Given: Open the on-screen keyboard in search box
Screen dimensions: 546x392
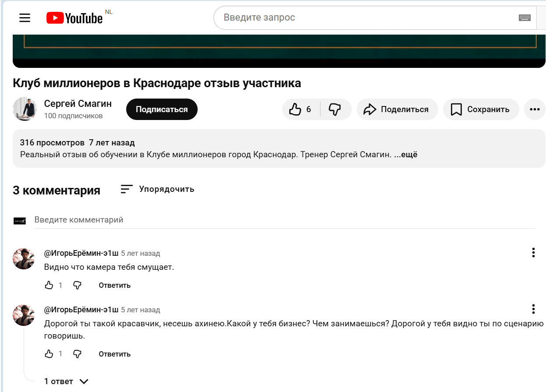Looking at the screenshot, I should 524,18.
